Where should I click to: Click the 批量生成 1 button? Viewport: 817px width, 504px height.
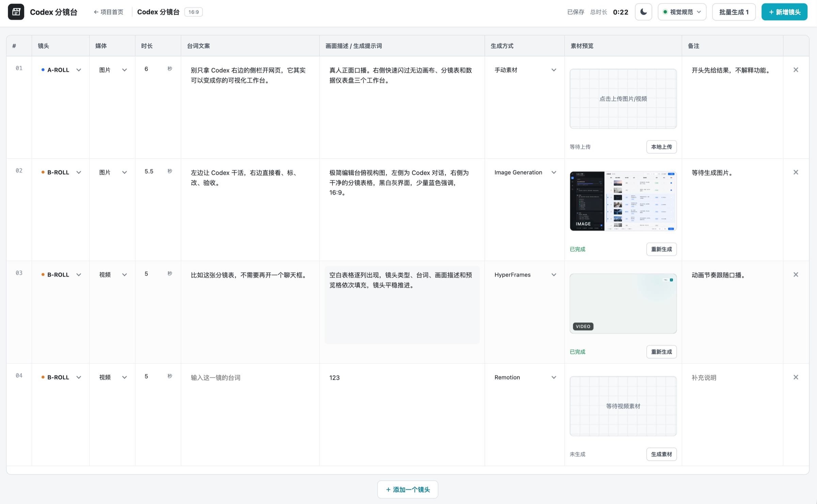pos(734,12)
